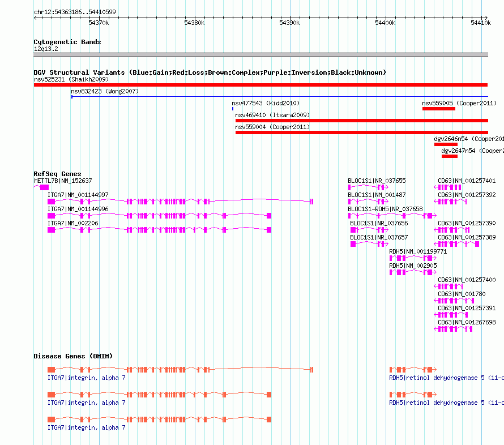Click the 54390k ruler tick label
This screenshot has width=504, height=445.
(289, 23)
